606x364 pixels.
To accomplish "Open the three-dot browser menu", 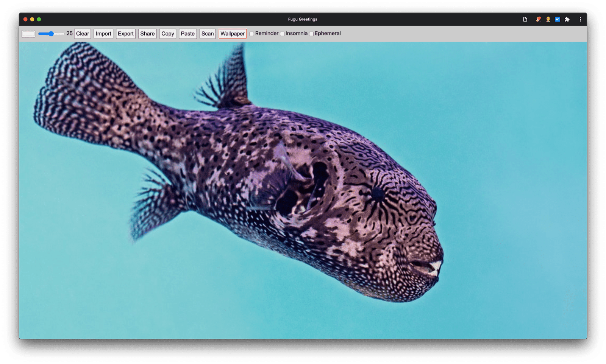I will [x=580, y=19].
